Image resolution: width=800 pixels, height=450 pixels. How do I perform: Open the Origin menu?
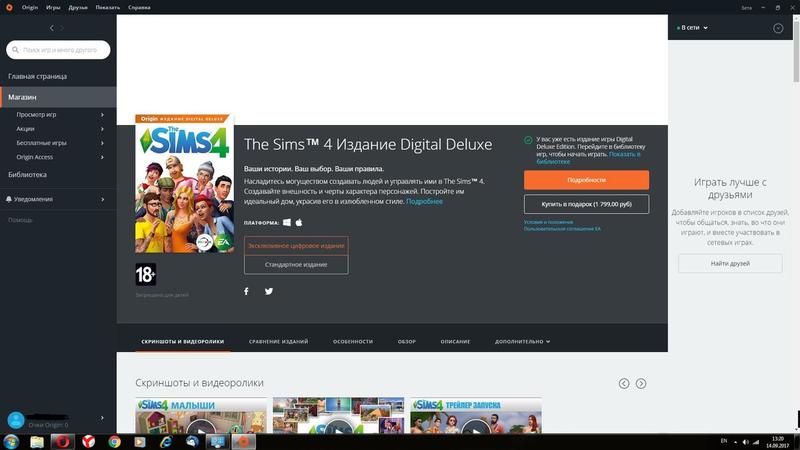(30, 8)
